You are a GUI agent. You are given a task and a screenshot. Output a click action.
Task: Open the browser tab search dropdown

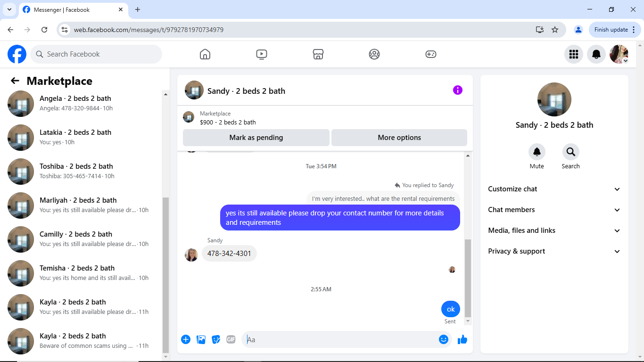tap(9, 9)
